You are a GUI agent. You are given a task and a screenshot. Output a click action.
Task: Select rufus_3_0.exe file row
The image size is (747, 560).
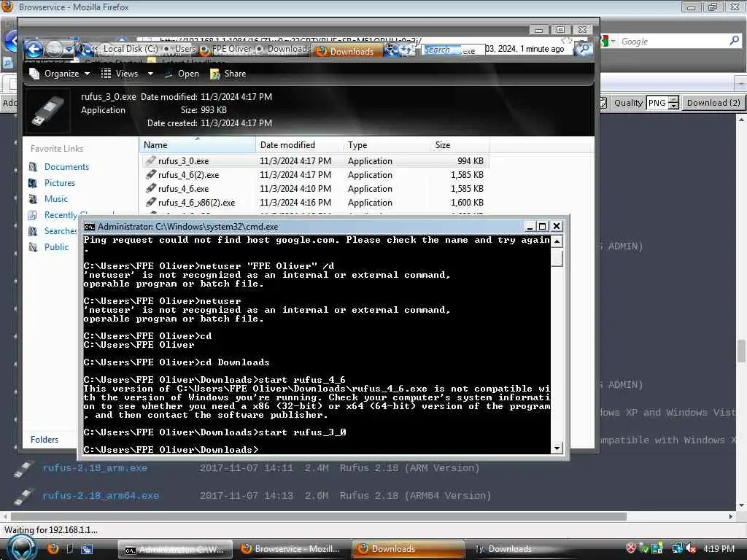point(315,161)
